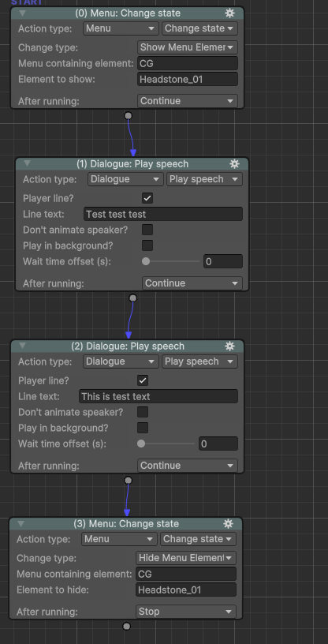This screenshot has width=328, height=644.
Task: Open Menu category dropdown in action (3)
Action: (x=119, y=539)
